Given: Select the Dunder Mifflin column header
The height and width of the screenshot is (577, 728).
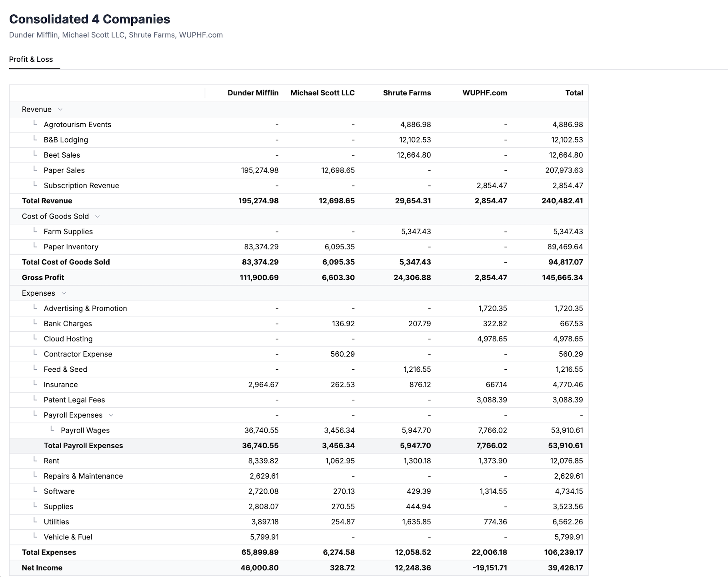Looking at the screenshot, I should tap(253, 93).
